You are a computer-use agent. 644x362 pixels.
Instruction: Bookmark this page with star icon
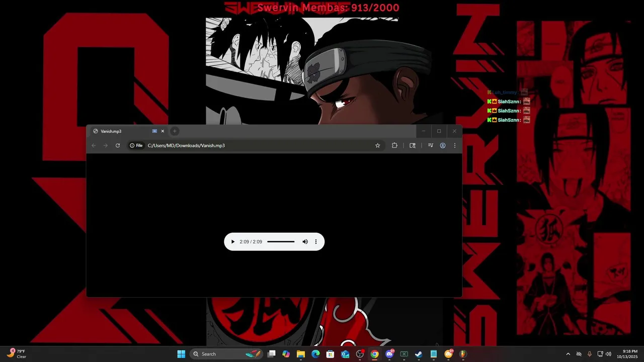[377, 145]
